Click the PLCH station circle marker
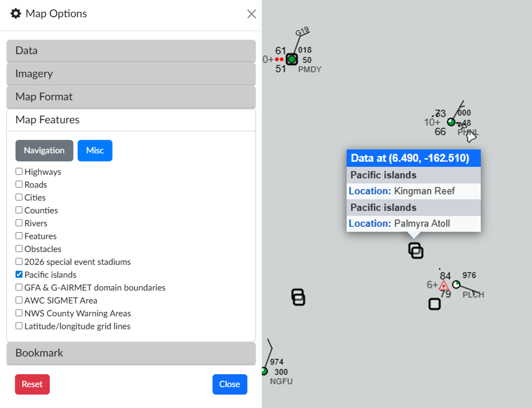This screenshot has height=408, width=532. tap(456, 284)
